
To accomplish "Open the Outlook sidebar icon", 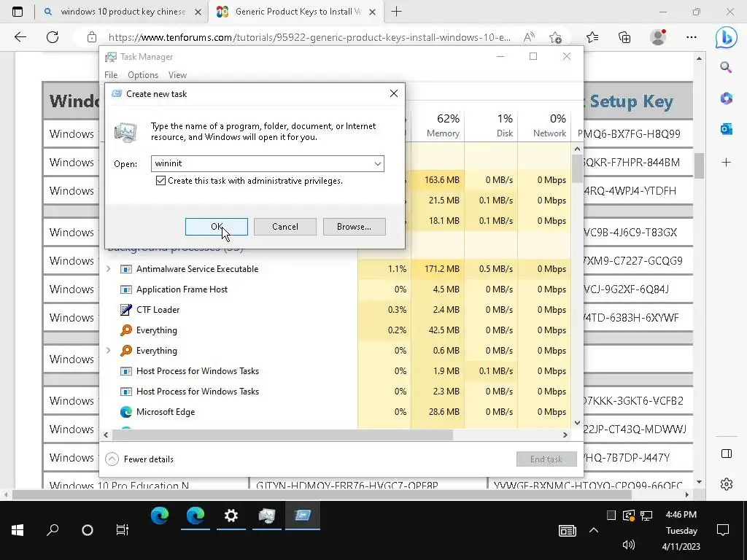I will pyautogui.click(x=726, y=128).
